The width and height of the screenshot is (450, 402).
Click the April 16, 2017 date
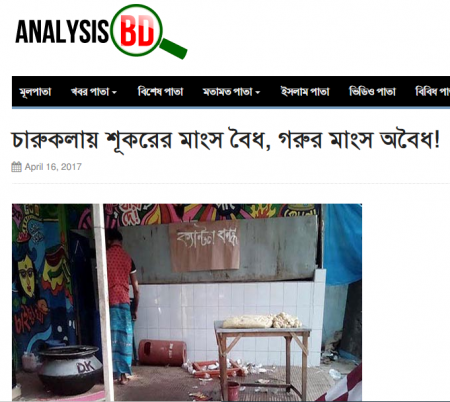(x=53, y=167)
